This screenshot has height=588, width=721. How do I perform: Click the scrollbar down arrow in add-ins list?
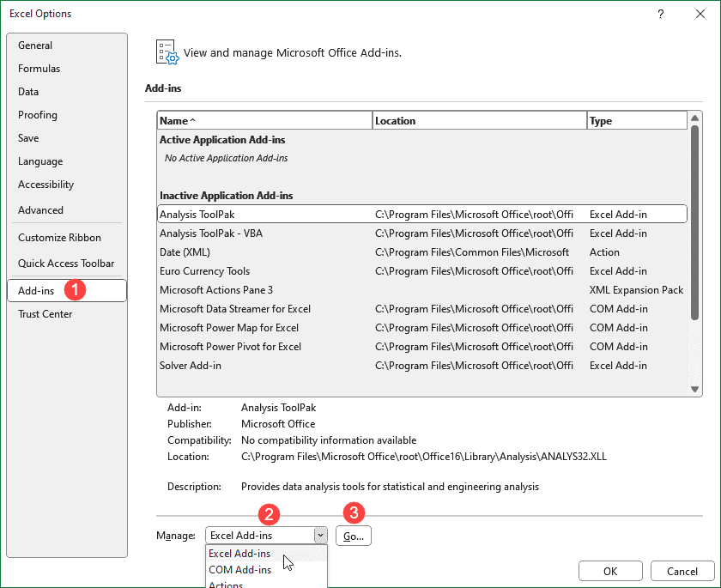[695, 387]
